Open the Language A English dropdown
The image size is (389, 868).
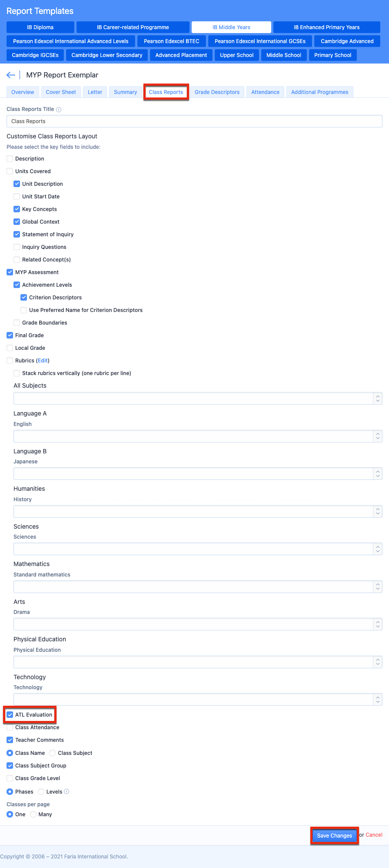point(198,436)
